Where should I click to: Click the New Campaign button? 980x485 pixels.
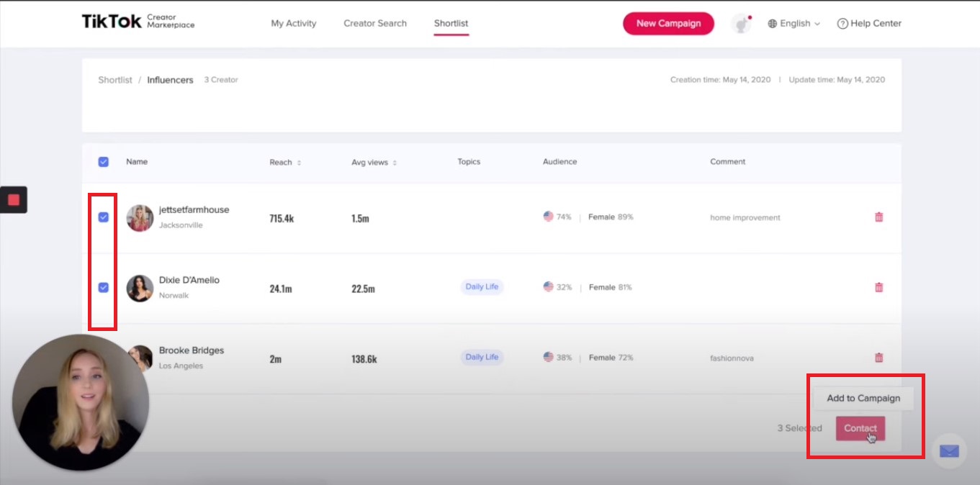click(668, 24)
